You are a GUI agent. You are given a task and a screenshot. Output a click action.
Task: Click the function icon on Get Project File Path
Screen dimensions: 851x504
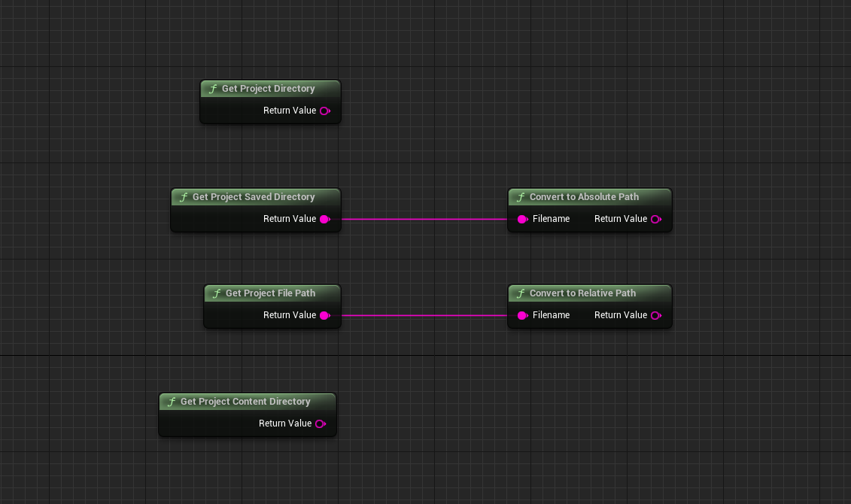click(x=217, y=293)
